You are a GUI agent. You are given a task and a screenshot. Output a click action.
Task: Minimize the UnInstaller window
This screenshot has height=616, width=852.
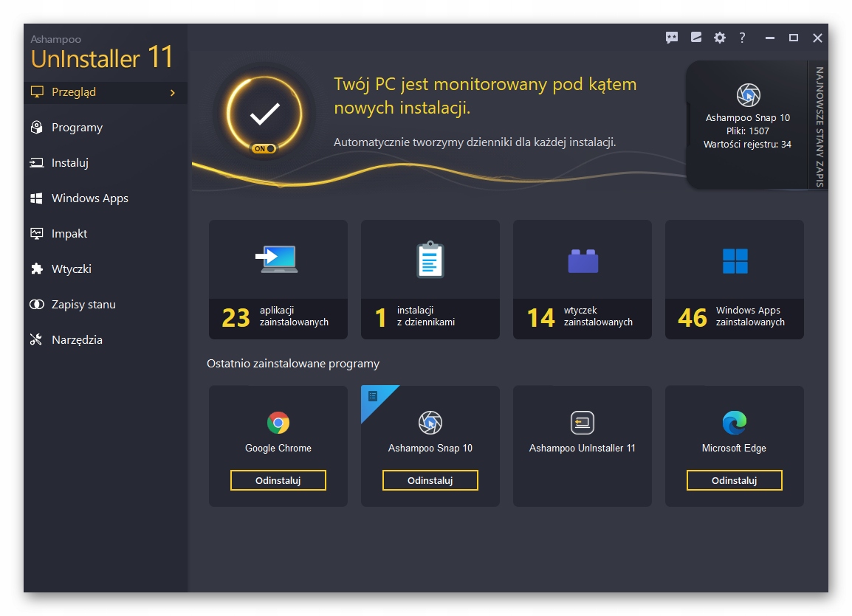coord(769,38)
